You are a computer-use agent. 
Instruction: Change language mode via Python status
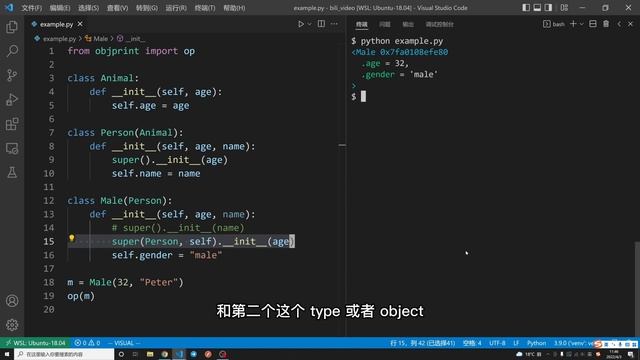[536, 343]
